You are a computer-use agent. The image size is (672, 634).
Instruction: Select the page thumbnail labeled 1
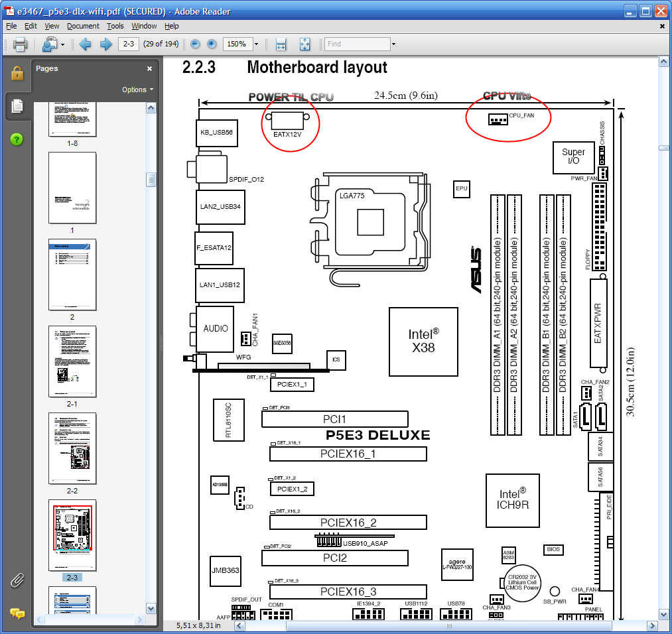point(72,188)
